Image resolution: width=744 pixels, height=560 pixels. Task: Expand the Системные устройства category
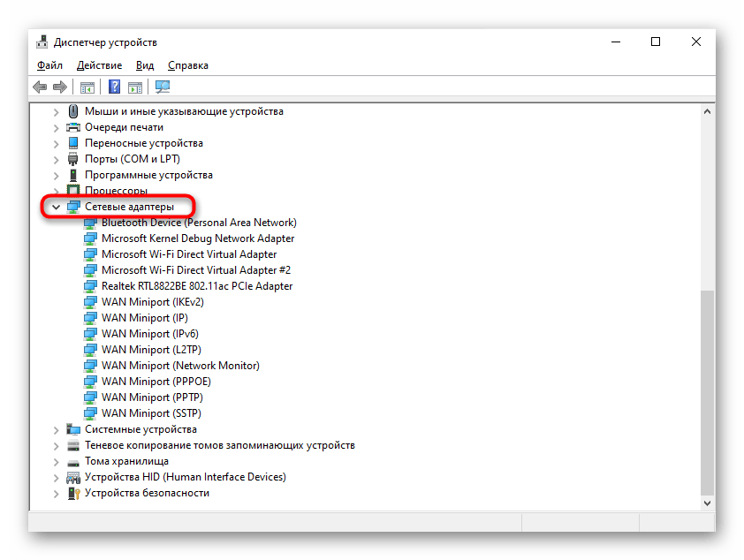point(57,429)
